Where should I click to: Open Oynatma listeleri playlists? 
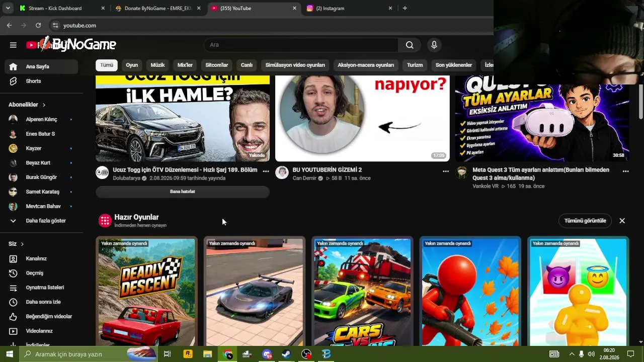click(41, 288)
